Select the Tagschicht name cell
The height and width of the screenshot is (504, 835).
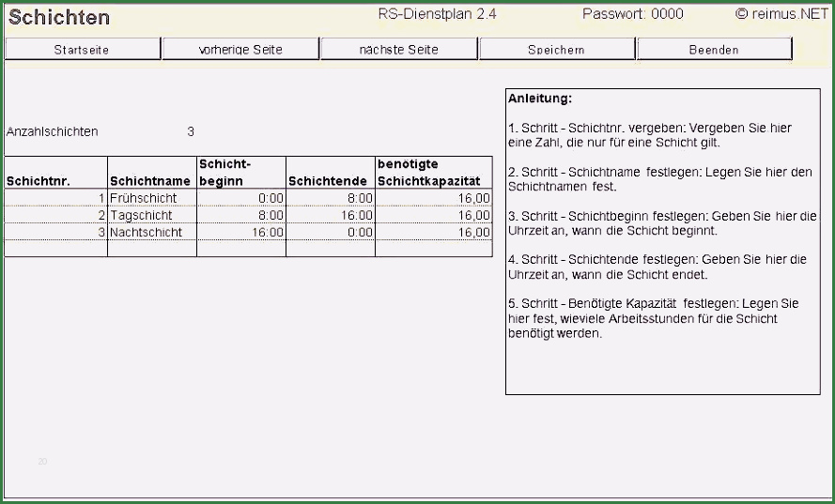(151, 215)
